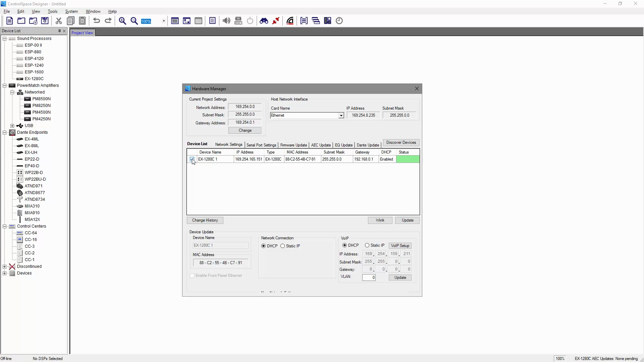Click the Wink button
The width and height of the screenshot is (644, 362).
(380, 220)
